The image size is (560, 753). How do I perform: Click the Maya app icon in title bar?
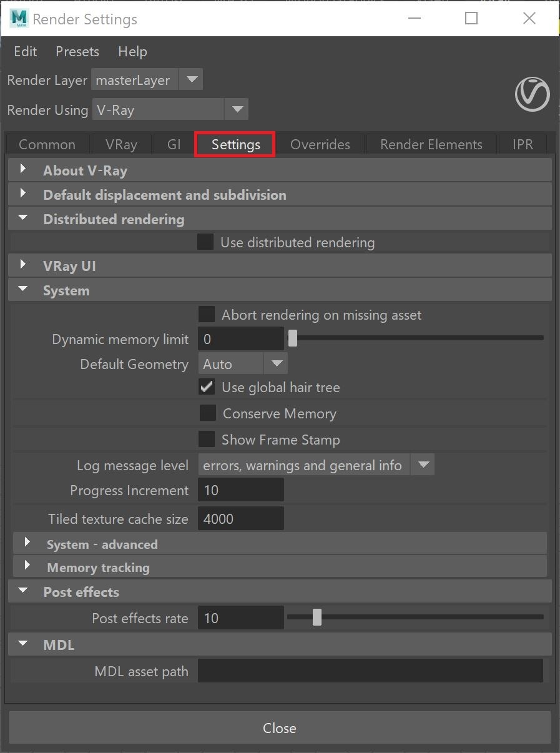tap(19, 19)
